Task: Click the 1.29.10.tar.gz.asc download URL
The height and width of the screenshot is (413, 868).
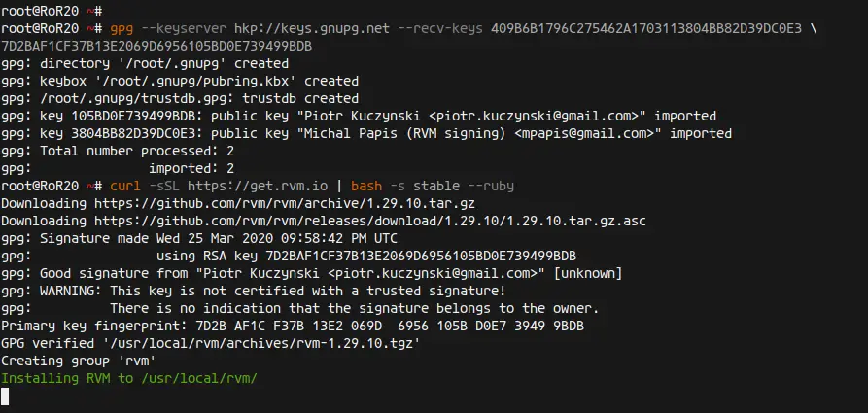Action: pyautogui.click(x=369, y=221)
